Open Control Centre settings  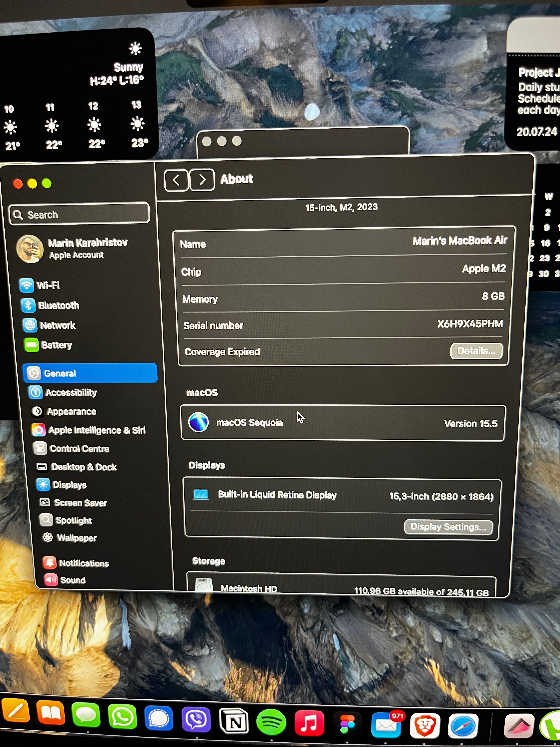pos(71,449)
